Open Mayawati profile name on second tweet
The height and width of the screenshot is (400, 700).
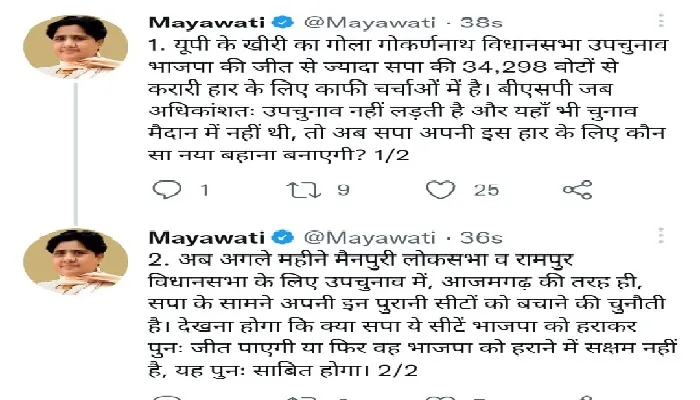[207, 238]
